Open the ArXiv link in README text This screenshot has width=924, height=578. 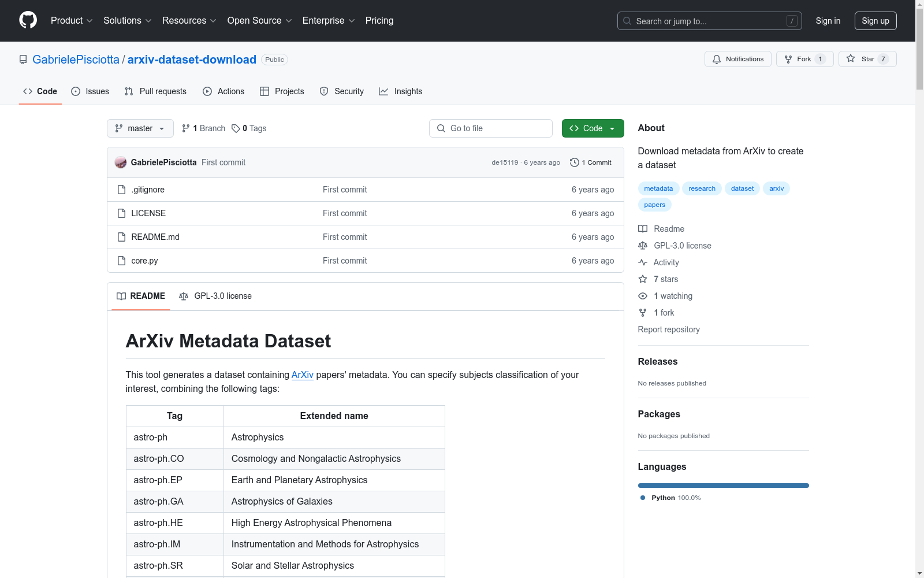(303, 375)
